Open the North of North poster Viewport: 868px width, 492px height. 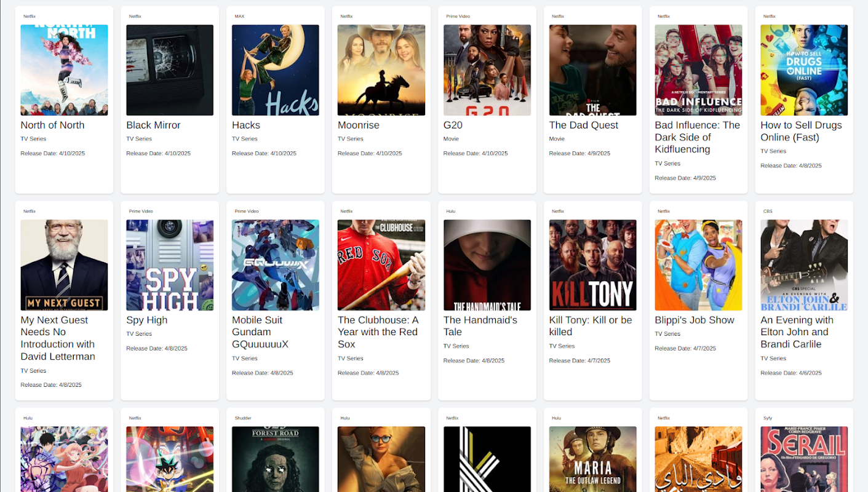[64, 70]
